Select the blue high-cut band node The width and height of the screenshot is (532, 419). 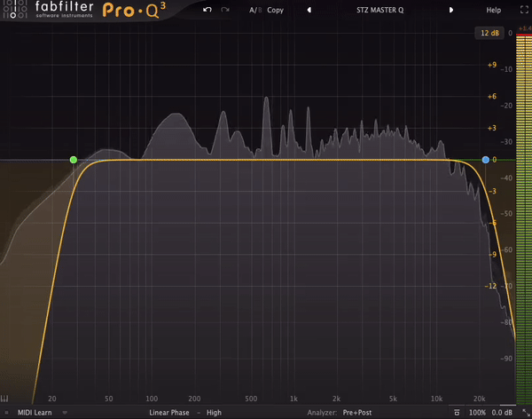coord(486,160)
